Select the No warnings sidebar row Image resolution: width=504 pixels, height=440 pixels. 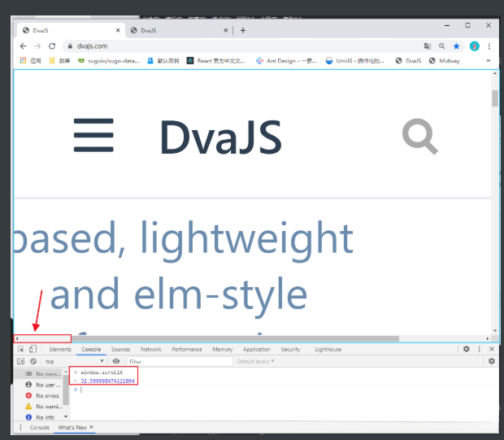pos(40,407)
